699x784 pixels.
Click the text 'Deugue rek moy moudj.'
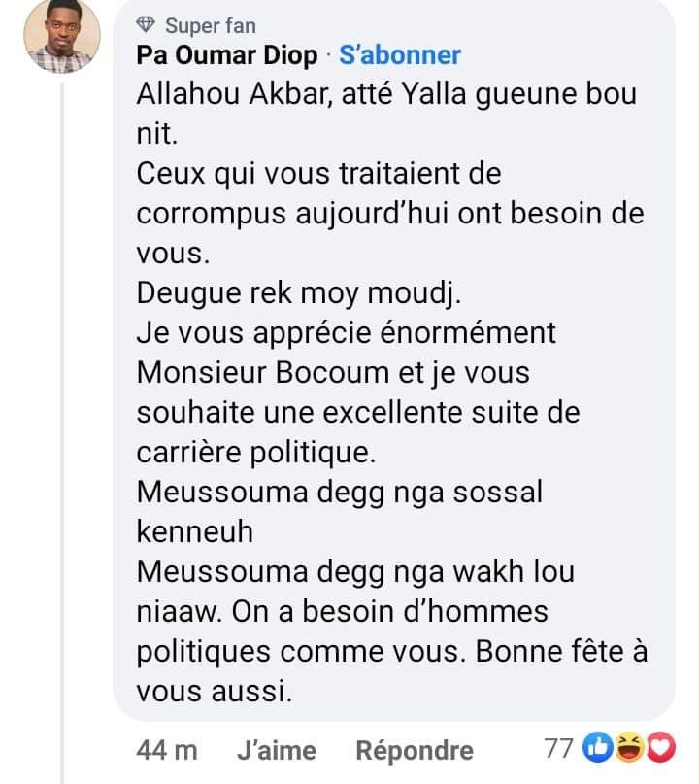point(299,293)
